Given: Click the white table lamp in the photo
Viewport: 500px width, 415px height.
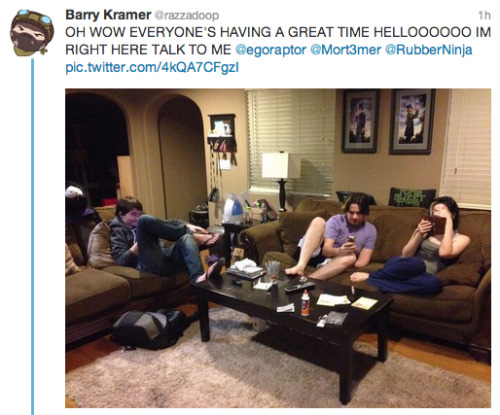Looking at the screenshot, I should pos(281,180).
